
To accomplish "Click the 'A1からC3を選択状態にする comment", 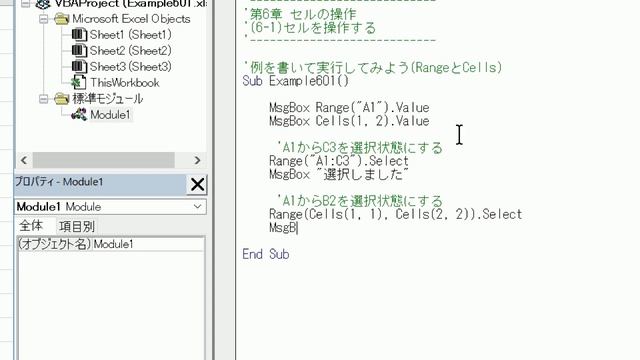I will tap(359, 147).
